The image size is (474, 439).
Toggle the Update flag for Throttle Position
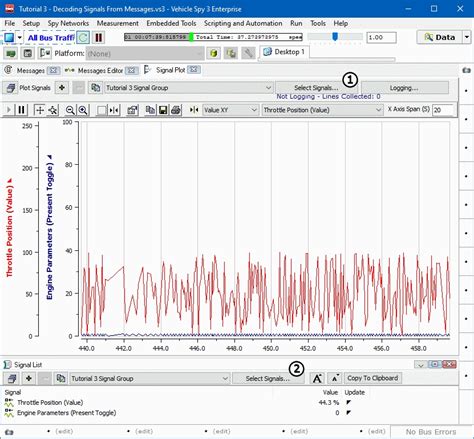349,402
